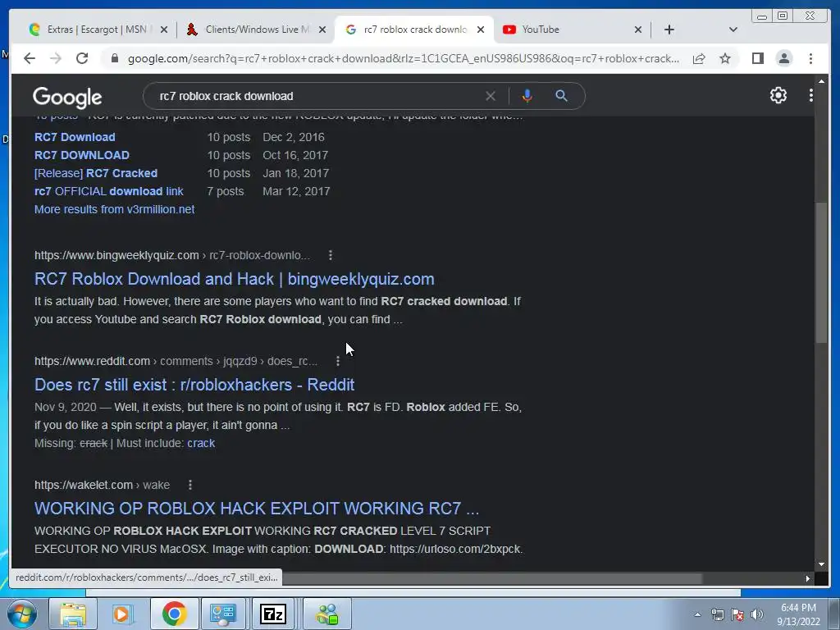Reload the current Google search page
This screenshot has height=630, width=840.
[x=82, y=58]
